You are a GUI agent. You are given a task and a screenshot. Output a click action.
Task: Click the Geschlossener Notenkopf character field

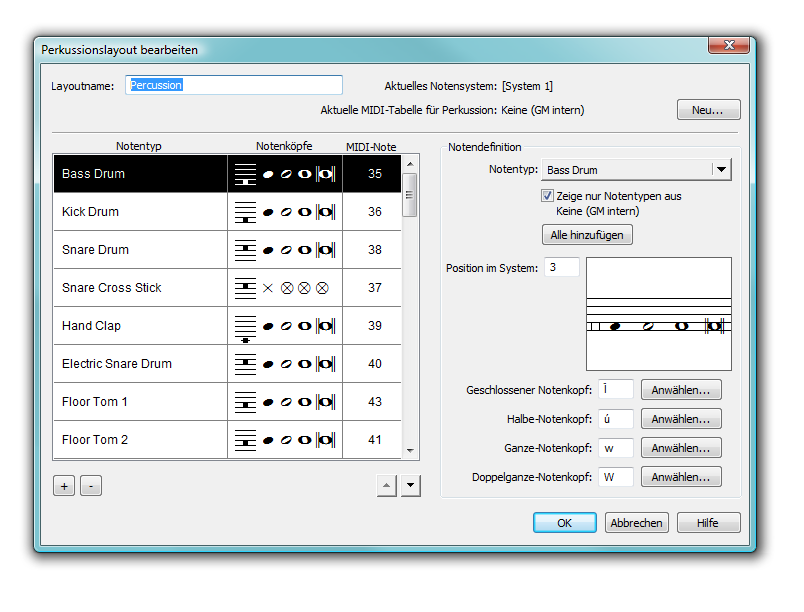click(616, 390)
